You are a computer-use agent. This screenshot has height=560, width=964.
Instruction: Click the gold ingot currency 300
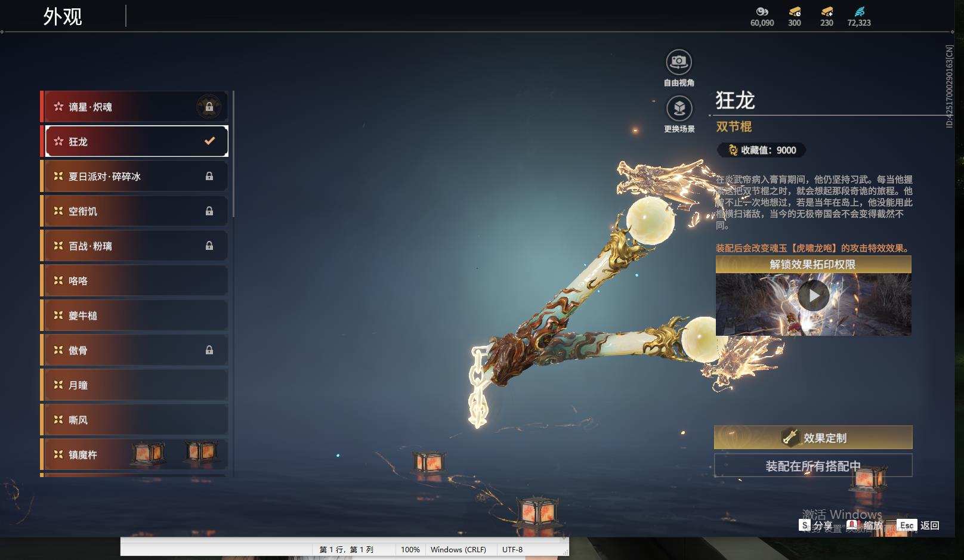(x=795, y=17)
